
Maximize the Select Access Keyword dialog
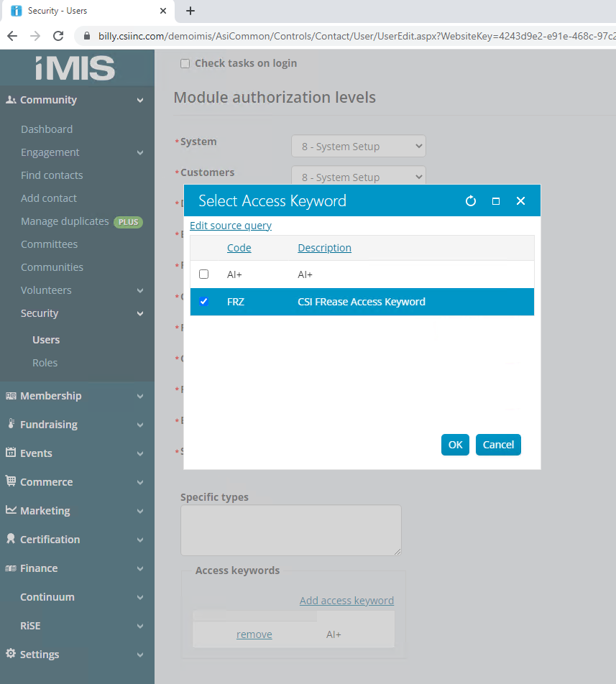(496, 201)
